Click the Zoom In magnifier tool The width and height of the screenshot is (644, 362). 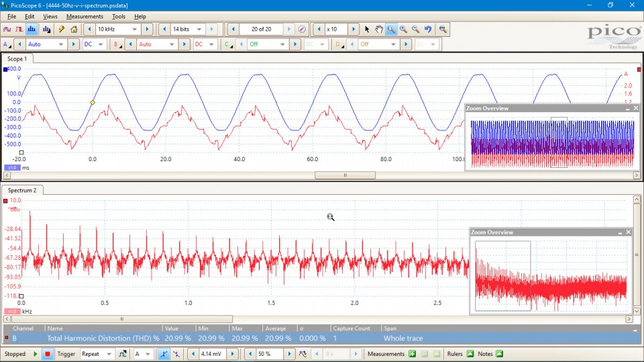coord(403,30)
